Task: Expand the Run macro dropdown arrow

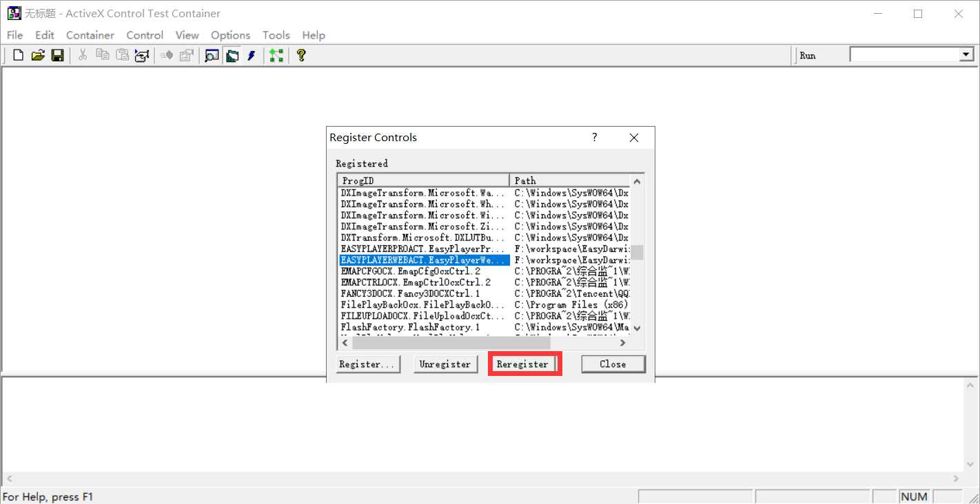Action: pyautogui.click(x=966, y=55)
